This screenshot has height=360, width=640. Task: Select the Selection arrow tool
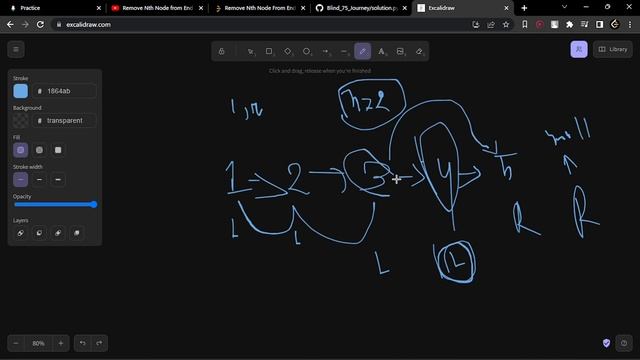pyautogui.click(x=251, y=51)
